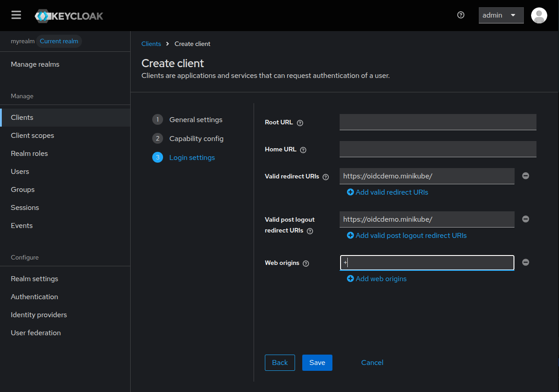Click the Home URL input field

tap(438, 149)
